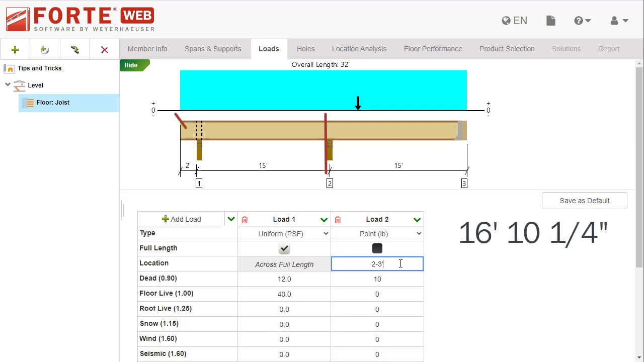The width and height of the screenshot is (644, 362).
Task: Select support marker 2 on diagram
Action: 330,184
